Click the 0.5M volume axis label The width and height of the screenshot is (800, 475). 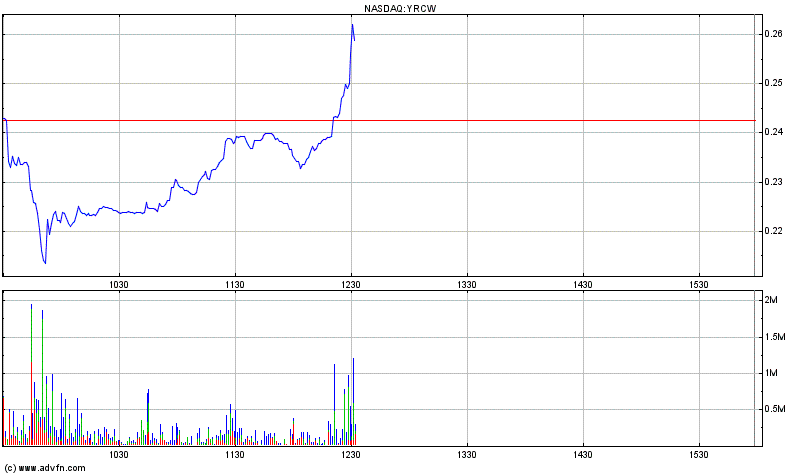coord(774,409)
